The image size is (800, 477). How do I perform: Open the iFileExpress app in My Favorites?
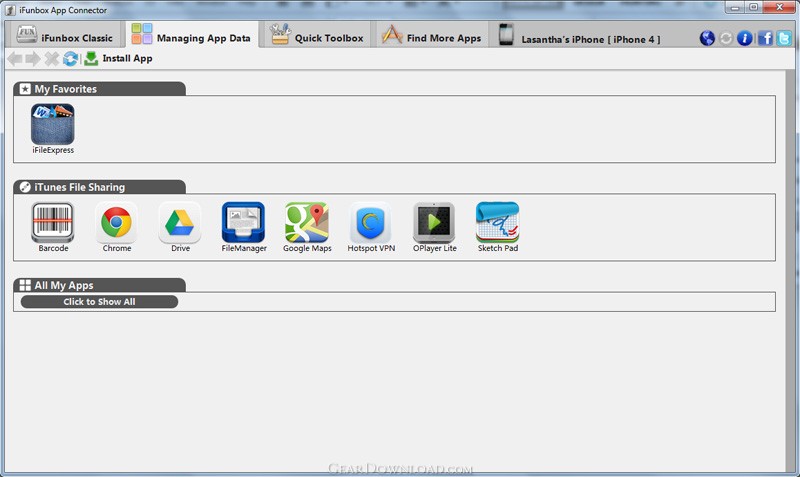(x=53, y=124)
